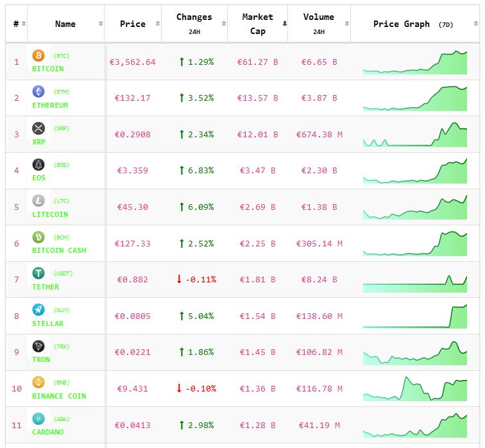Click the Price column header
485x448 pixels.
click(x=132, y=24)
